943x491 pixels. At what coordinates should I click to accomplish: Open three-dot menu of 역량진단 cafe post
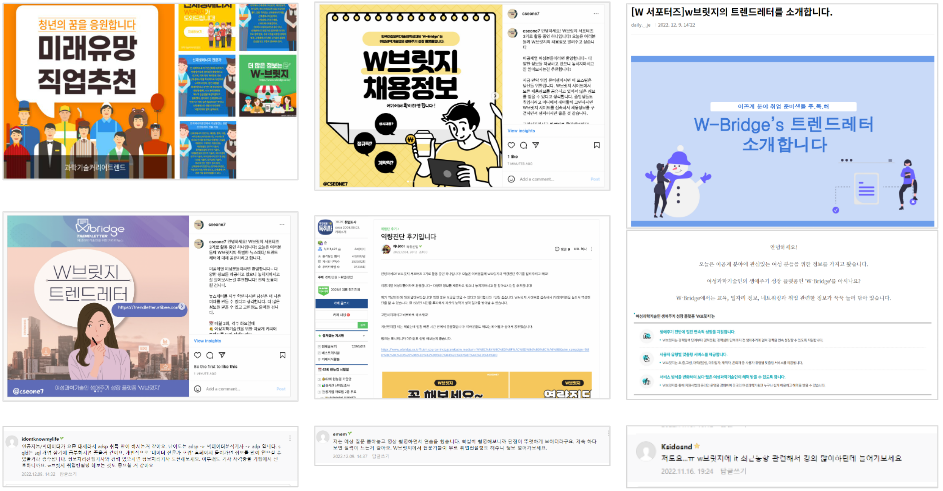click(592, 249)
